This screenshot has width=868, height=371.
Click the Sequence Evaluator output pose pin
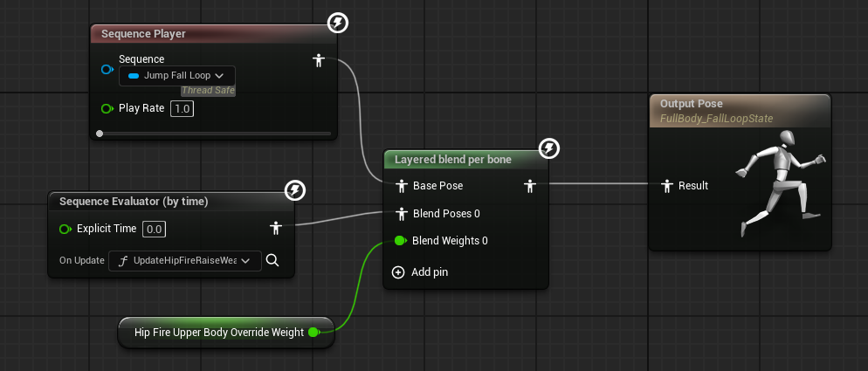click(276, 228)
